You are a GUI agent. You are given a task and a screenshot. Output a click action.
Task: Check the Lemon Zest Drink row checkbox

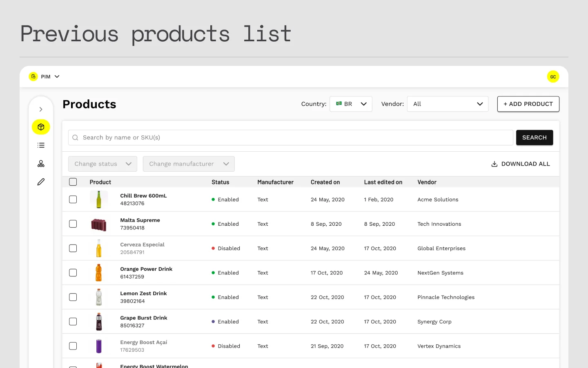coord(73,297)
